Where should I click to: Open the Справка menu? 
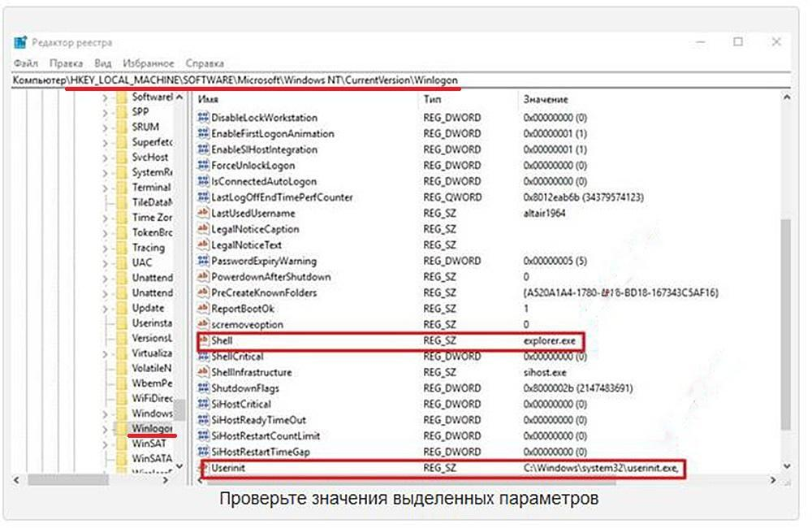click(x=205, y=63)
